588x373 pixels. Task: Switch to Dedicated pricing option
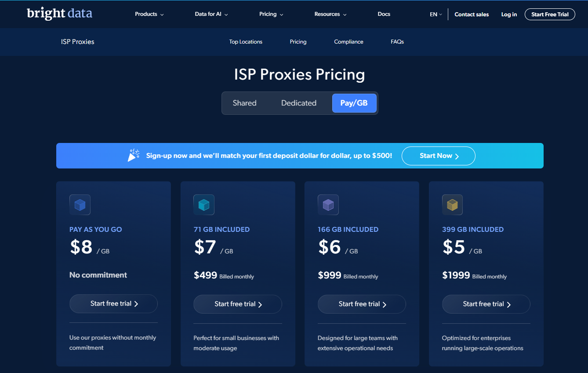pyautogui.click(x=299, y=103)
